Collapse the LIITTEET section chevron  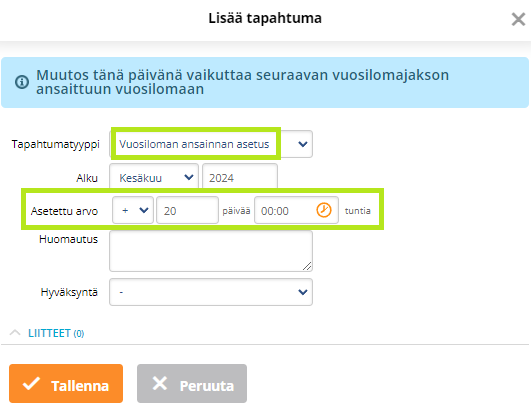click(15, 333)
